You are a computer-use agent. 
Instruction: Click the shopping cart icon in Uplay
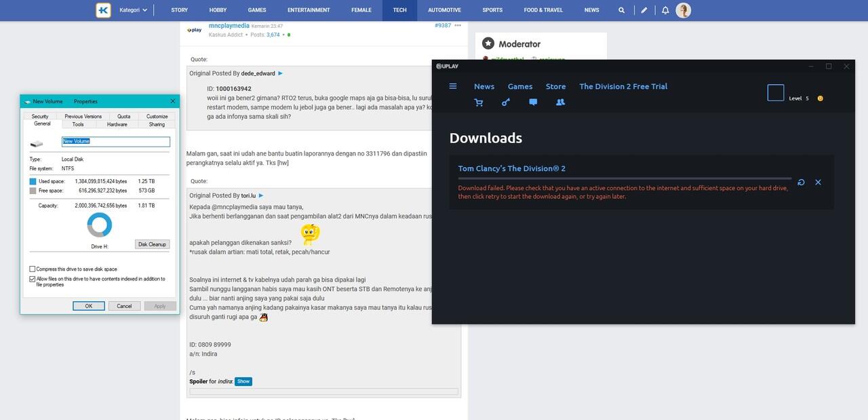click(479, 102)
